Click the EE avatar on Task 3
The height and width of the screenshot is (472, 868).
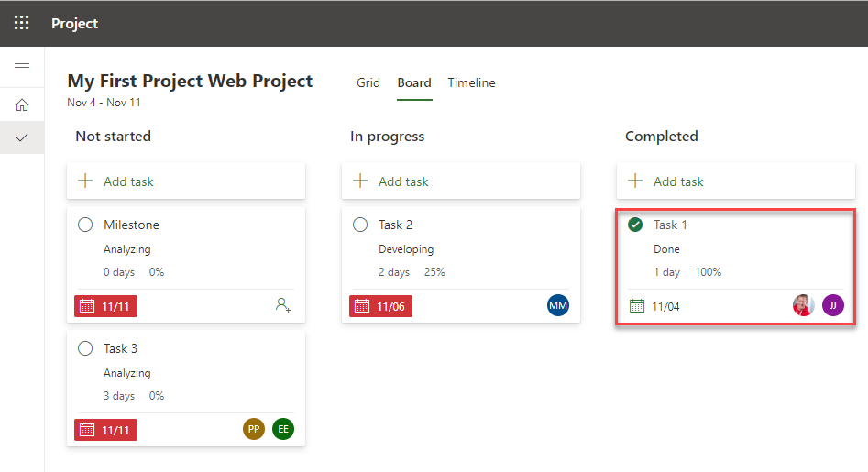pyautogui.click(x=283, y=429)
